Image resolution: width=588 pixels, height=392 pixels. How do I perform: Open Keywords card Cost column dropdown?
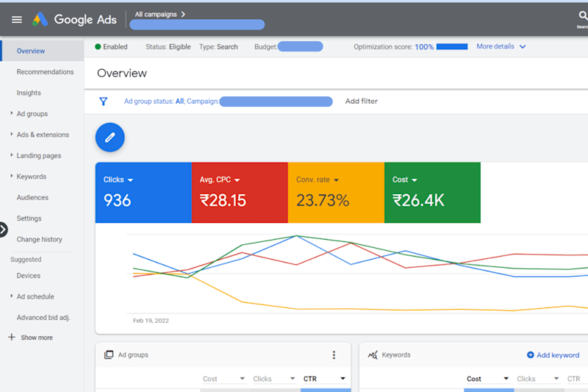tap(506, 379)
